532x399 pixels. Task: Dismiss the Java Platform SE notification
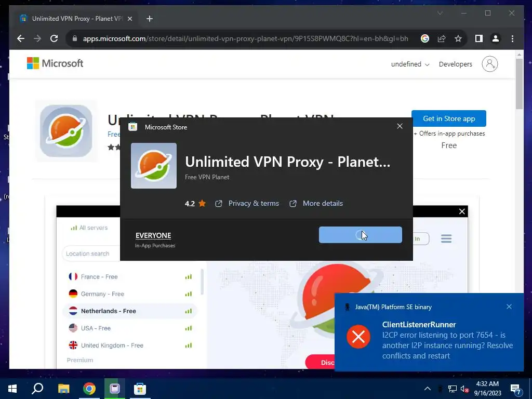[x=509, y=307]
